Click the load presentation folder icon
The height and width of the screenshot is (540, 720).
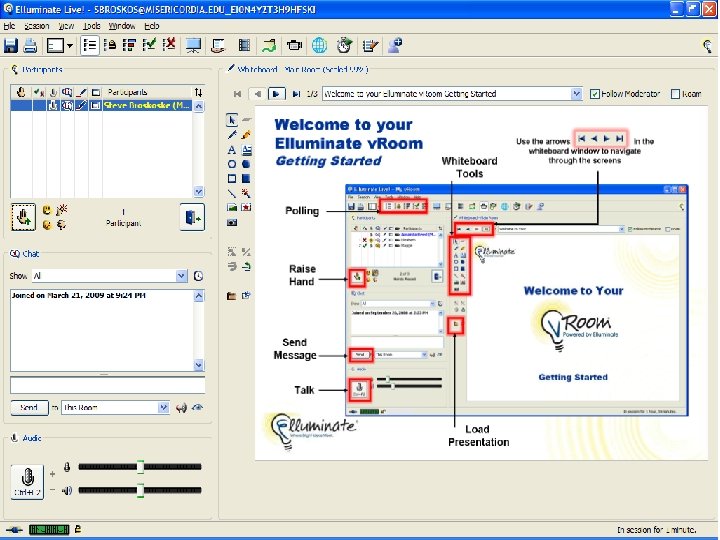pos(231,296)
